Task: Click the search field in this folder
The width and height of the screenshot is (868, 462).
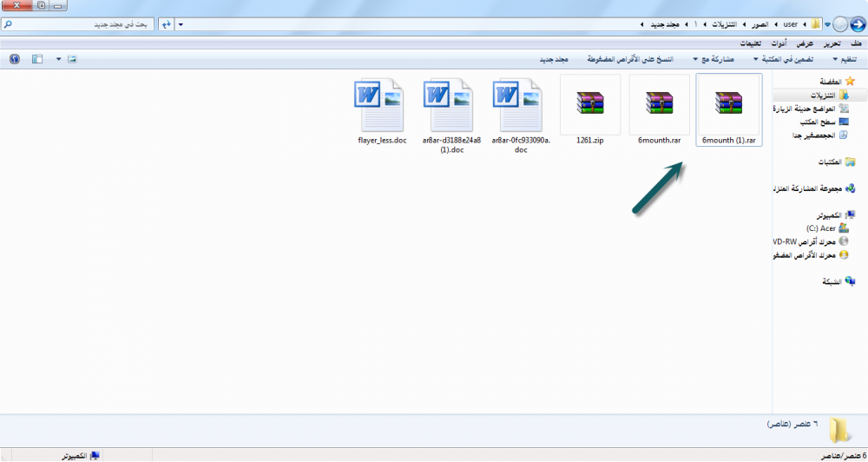Action: pyautogui.click(x=78, y=23)
